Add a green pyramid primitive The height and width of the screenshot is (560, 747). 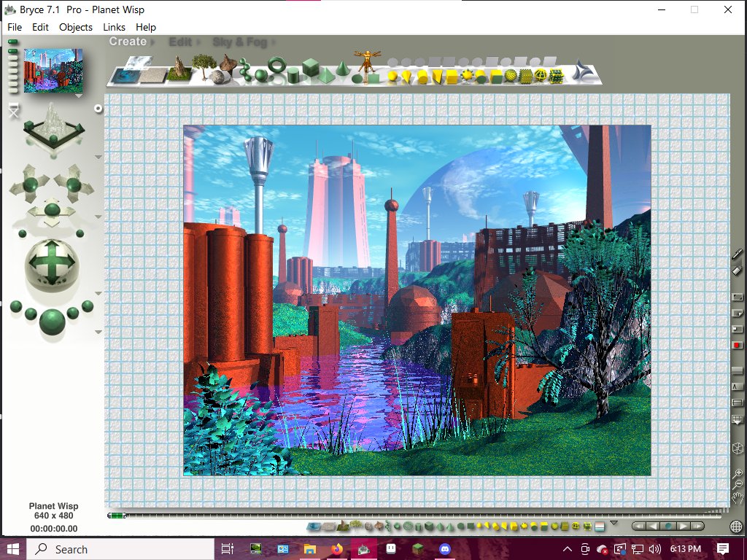point(326,75)
